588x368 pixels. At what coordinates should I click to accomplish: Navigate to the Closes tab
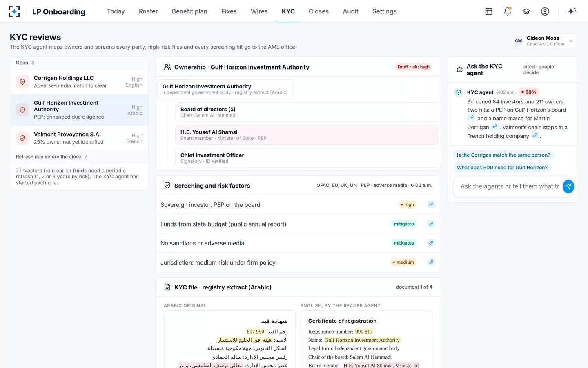[318, 11]
